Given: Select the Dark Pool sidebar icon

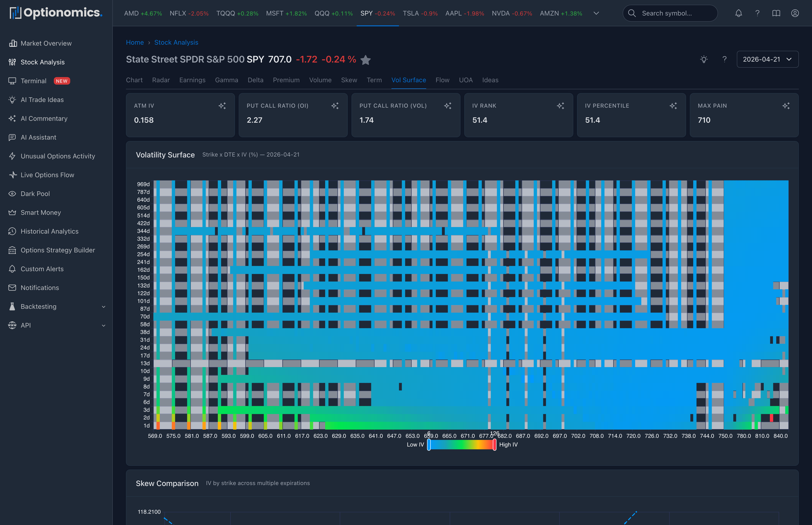Looking at the screenshot, I should pyautogui.click(x=12, y=194).
